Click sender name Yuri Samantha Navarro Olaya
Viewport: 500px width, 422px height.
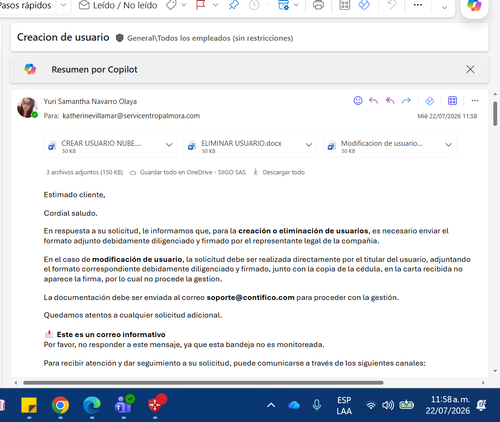(90, 101)
